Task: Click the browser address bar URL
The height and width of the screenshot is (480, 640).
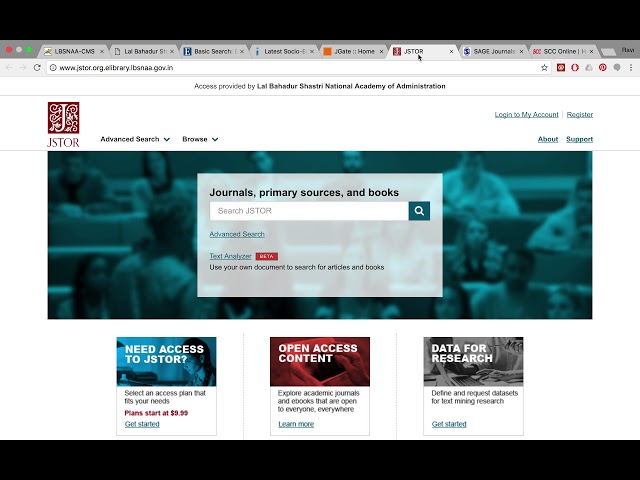Action: [116, 68]
